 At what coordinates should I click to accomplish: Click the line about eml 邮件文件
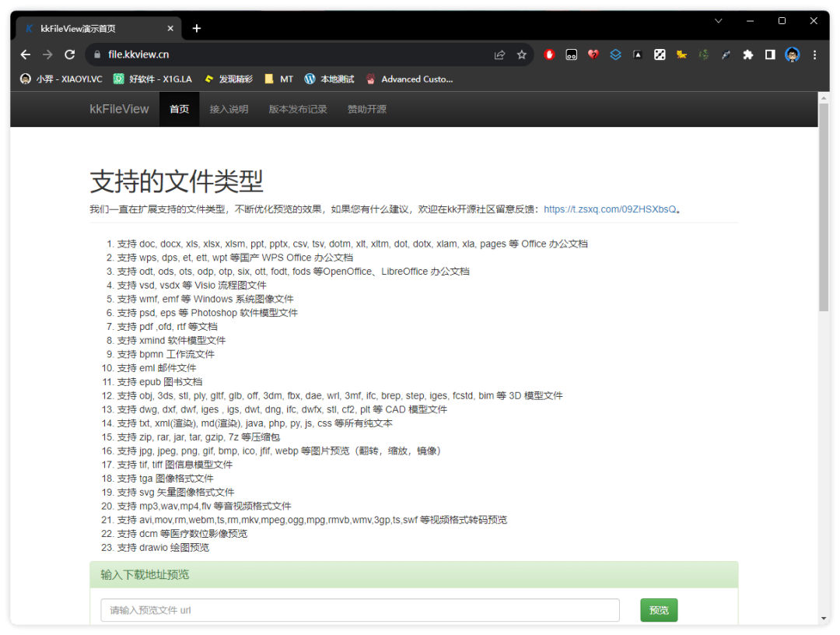(x=156, y=368)
